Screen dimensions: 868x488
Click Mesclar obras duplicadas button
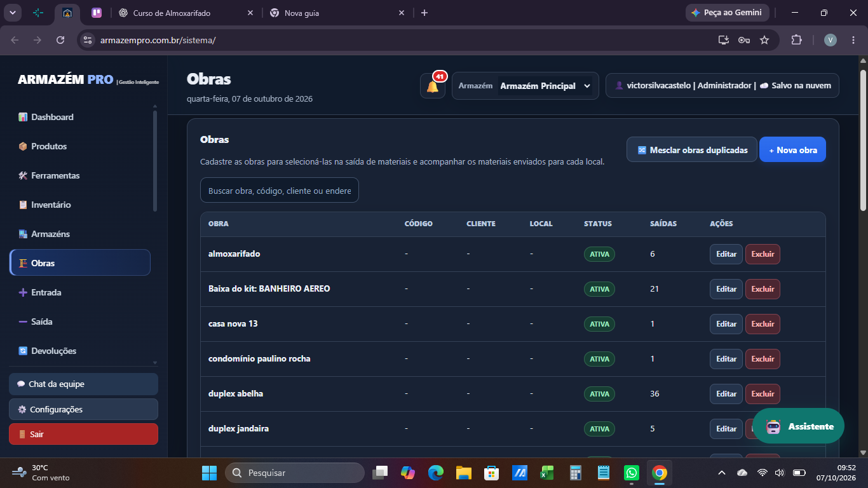coord(692,150)
